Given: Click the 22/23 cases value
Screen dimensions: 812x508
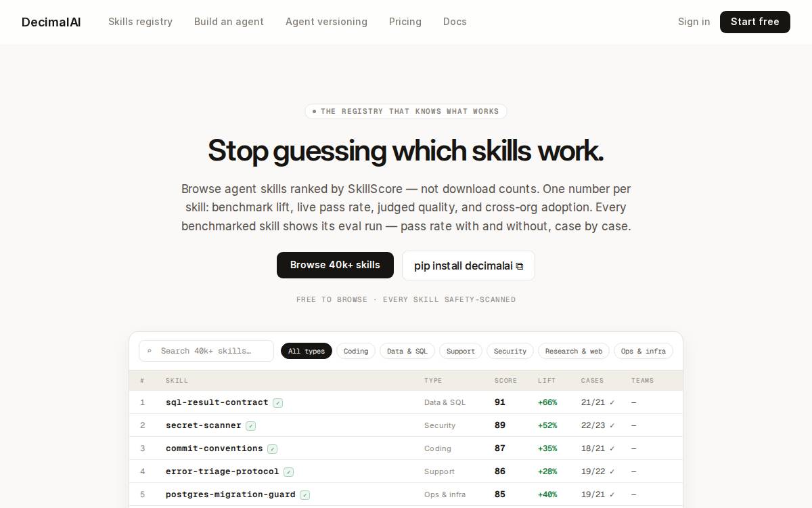Looking at the screenshot, I should [x=598, y=425].
